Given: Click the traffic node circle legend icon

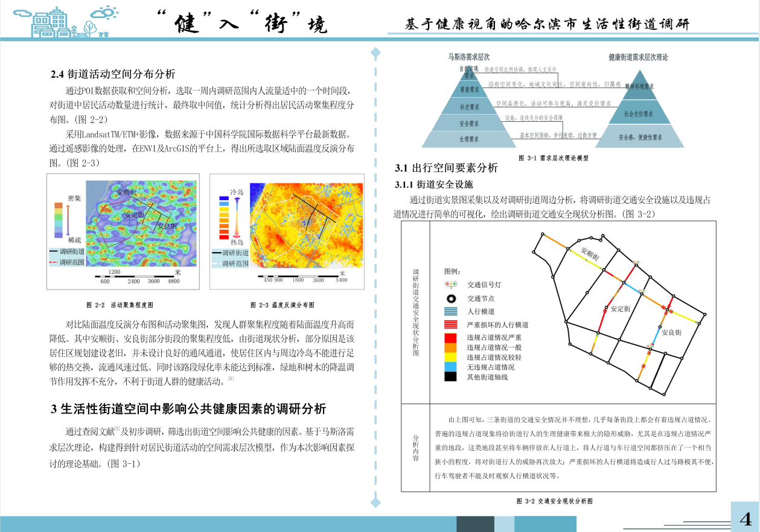Looking at the screenshot, I should 450,299.
